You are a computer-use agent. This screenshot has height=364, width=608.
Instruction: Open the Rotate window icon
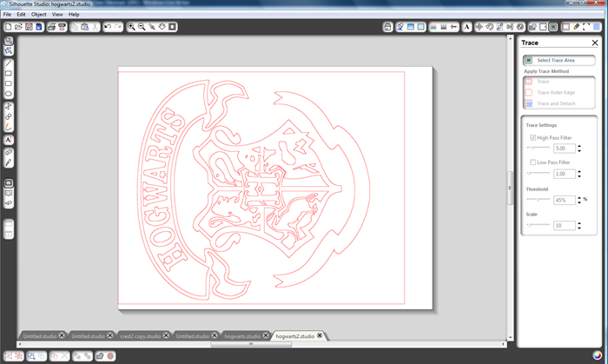[x=489, y=27]
